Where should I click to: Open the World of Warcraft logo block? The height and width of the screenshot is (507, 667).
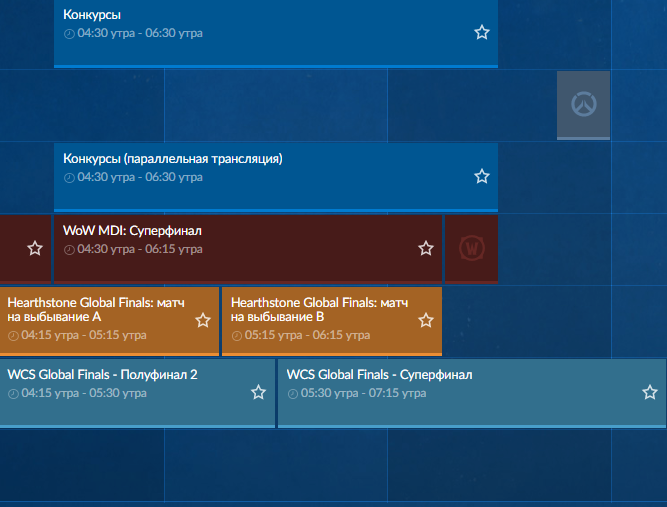click(x=471, y=249)
